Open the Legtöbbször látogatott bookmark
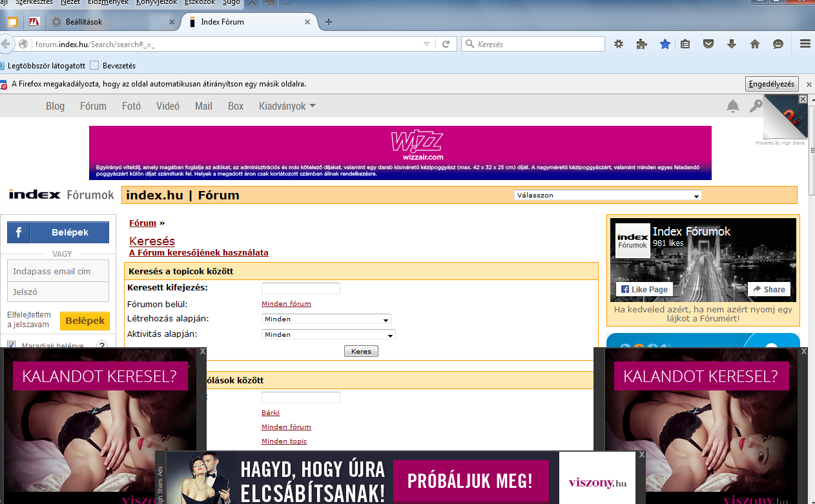This screenshot has width=815, height=504. (43, 65)
